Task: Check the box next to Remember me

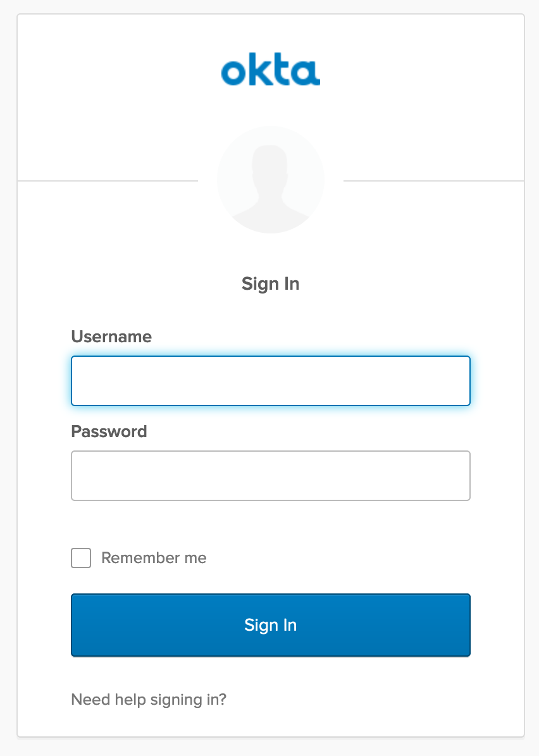Action: tap(80, 558)
